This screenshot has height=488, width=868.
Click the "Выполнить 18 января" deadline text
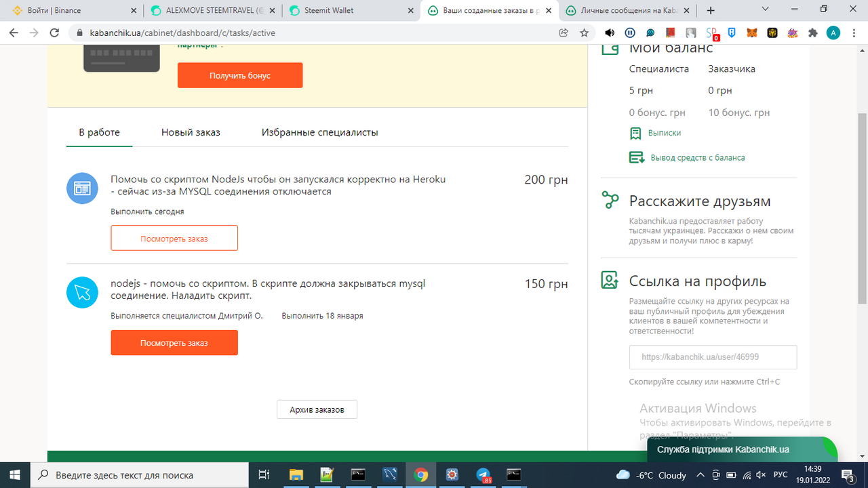point(322,316)
